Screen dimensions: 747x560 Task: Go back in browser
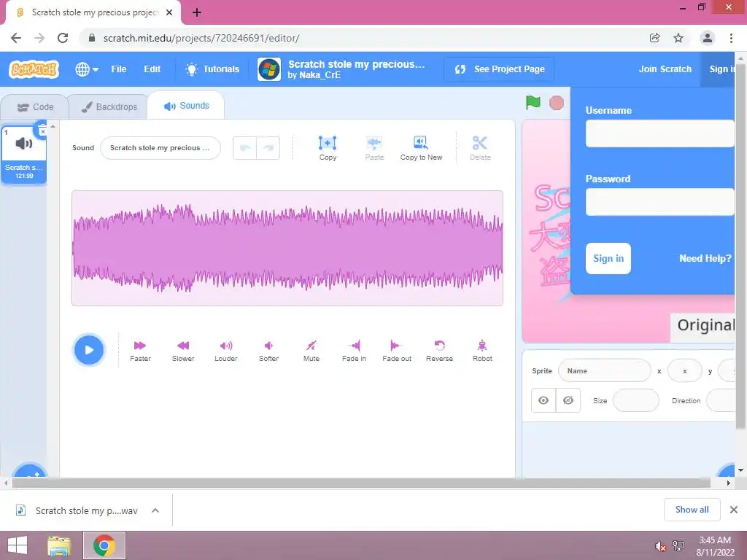click(x=16, y=38)
